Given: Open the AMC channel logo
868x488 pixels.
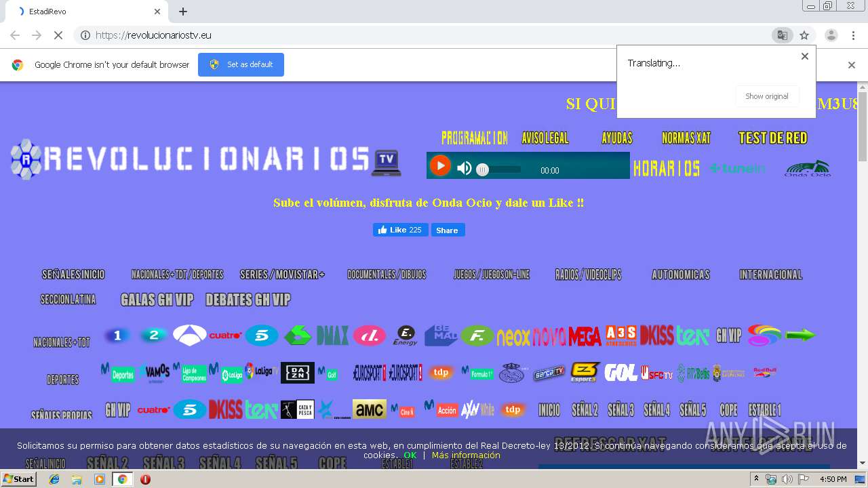Looking at the screenshot, I should 370,409.
